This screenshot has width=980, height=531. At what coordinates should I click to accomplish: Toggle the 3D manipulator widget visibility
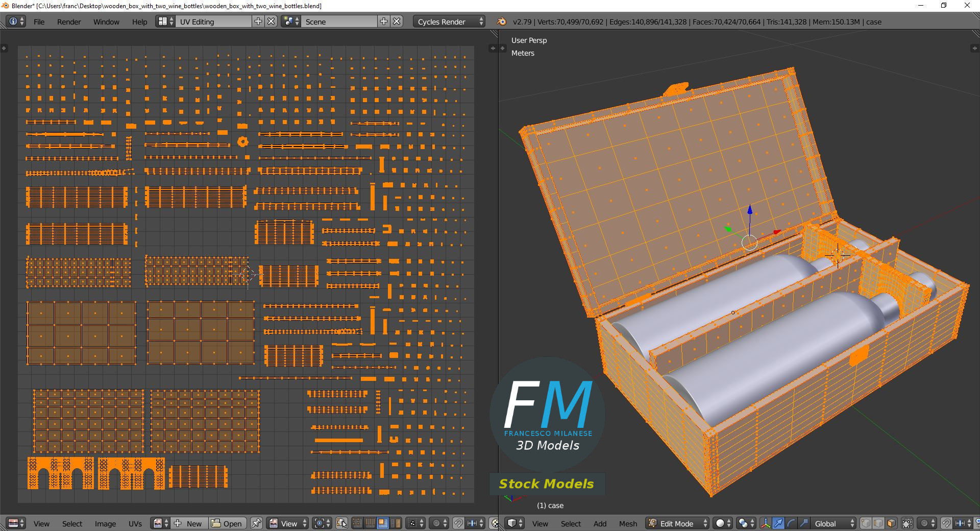coord(765,523)
